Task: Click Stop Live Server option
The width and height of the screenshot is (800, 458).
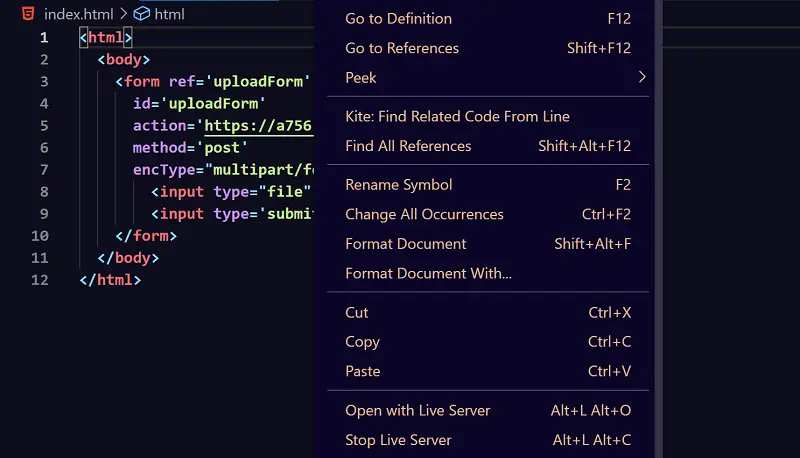Action: (x=398, y=440)
